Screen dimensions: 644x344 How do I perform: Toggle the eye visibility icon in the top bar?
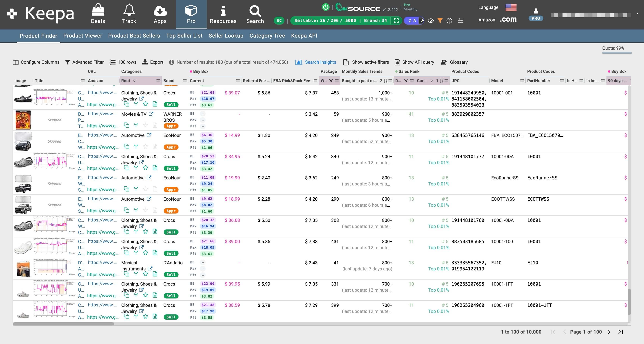431,21
